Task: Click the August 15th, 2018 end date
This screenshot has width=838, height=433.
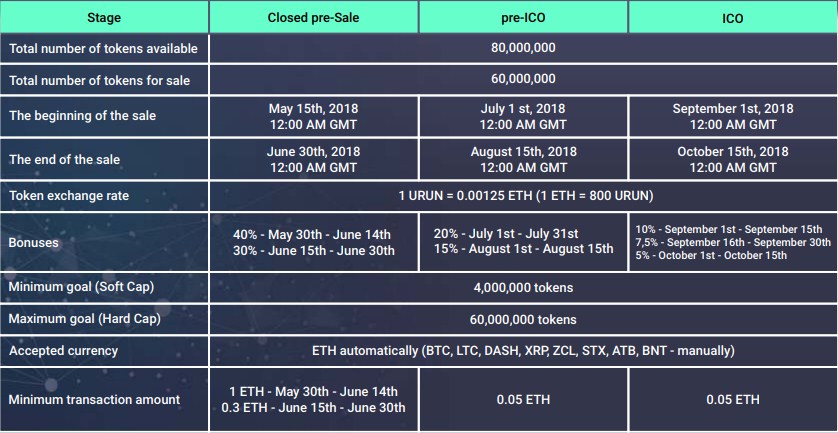Action: 523,152
